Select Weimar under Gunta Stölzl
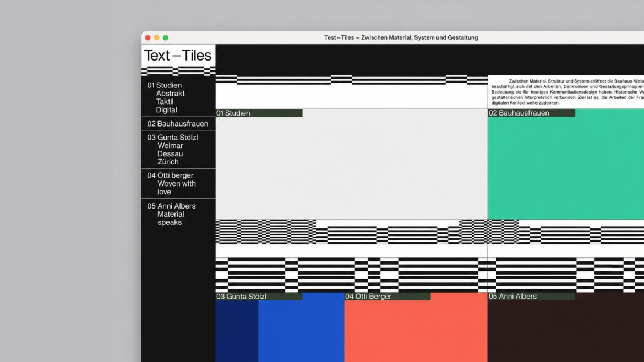The height and width of the screenshot is (362, 644). [x=170, y=146]
